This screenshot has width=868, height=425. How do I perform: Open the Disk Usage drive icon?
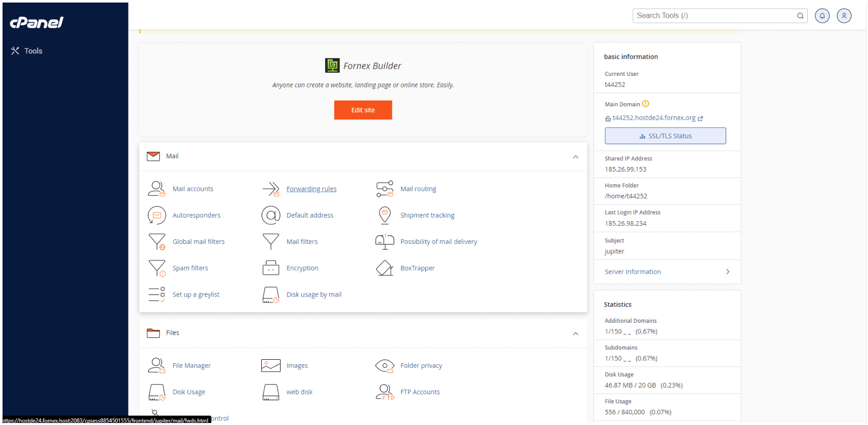(156, 392)
